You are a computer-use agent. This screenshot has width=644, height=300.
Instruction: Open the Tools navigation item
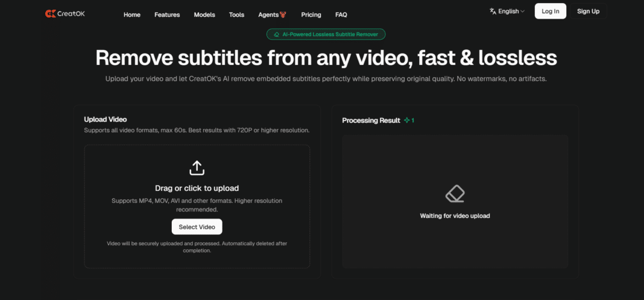click(x=236, y=14)
